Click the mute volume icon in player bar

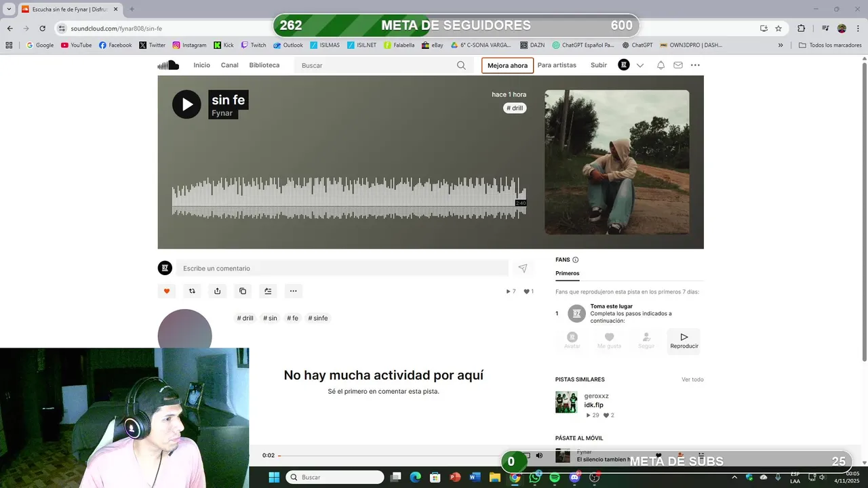point(539,455)
